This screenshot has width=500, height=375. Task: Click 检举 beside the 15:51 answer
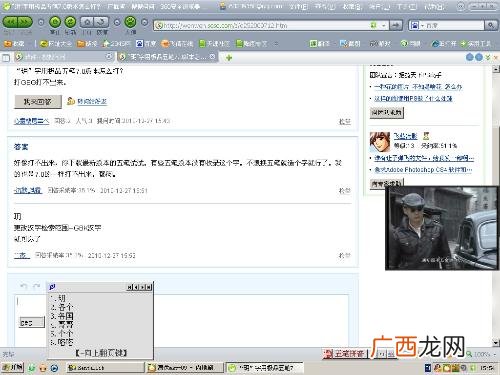[345, 190]
